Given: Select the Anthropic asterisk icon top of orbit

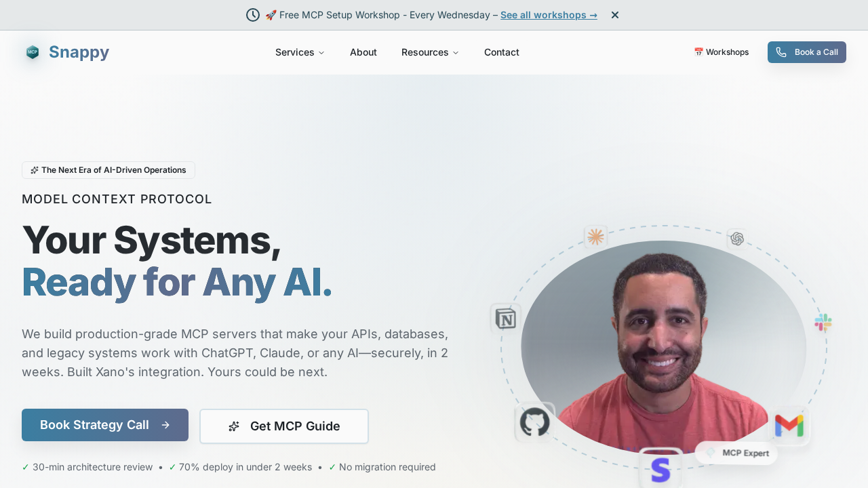Looking at the screenshot, I should click(595, 237).
